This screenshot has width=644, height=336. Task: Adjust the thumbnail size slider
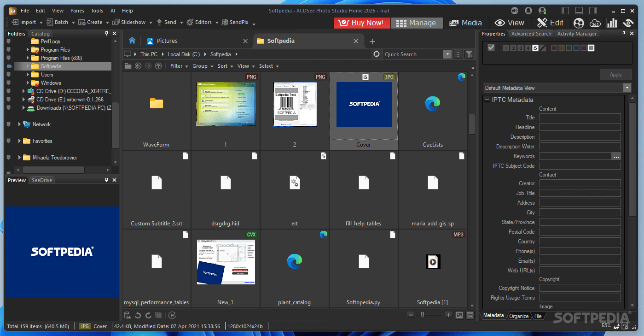423,315
